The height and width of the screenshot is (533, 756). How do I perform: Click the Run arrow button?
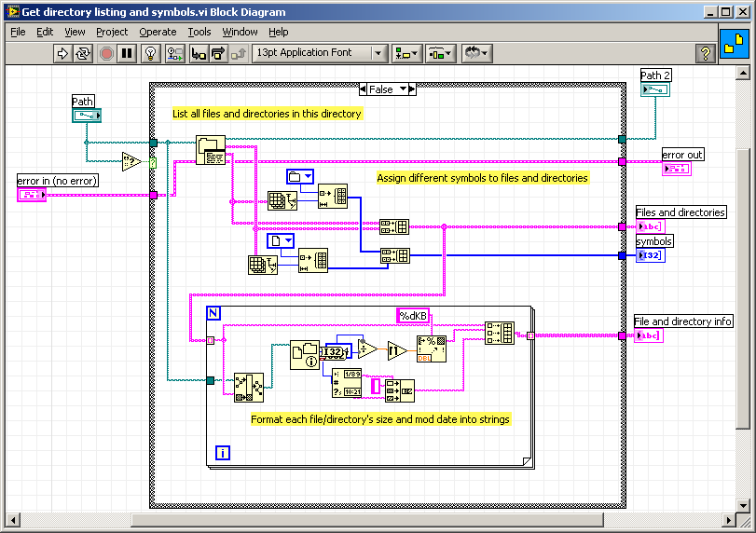point(62,53)
